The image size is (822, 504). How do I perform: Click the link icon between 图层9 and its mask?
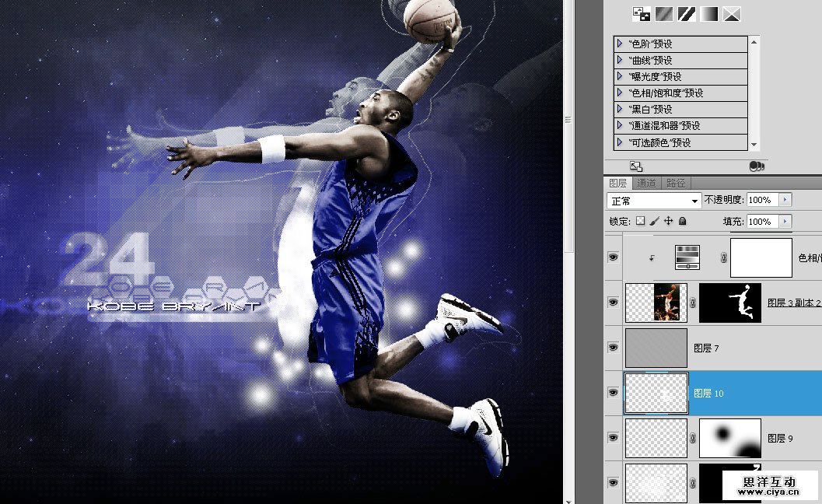(x=691, y=438)
